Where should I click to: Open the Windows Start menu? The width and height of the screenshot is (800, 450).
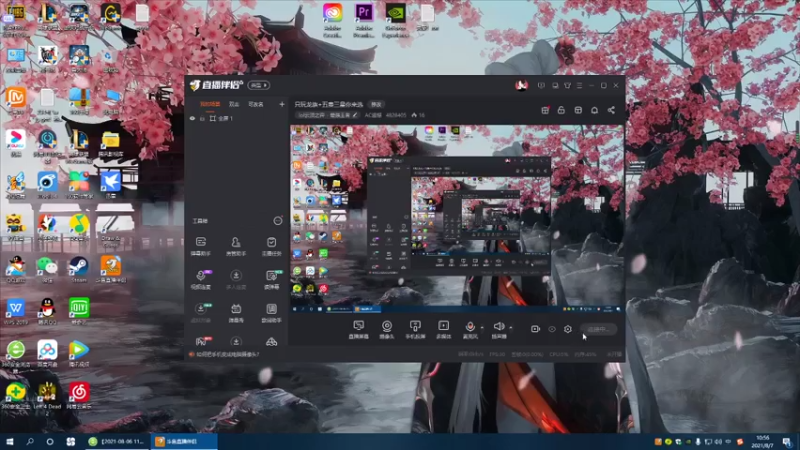[x=9, y=441]
